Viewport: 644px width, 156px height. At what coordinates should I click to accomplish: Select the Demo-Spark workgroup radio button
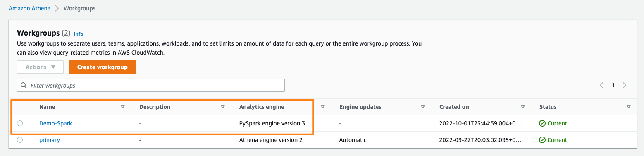pos(20,123)
